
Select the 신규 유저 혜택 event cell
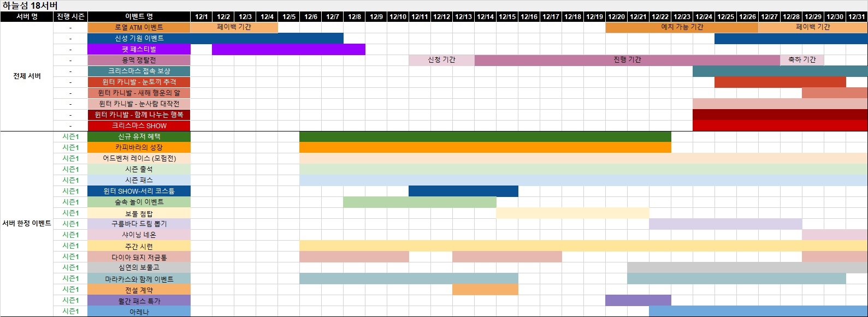139,136
